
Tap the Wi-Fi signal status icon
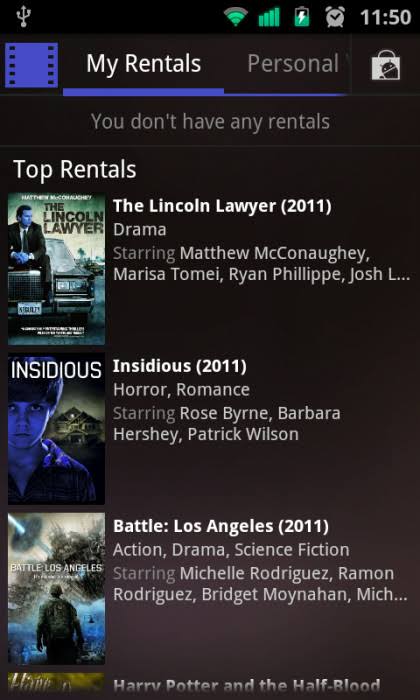pyautogui.click(x=236, y=17)
